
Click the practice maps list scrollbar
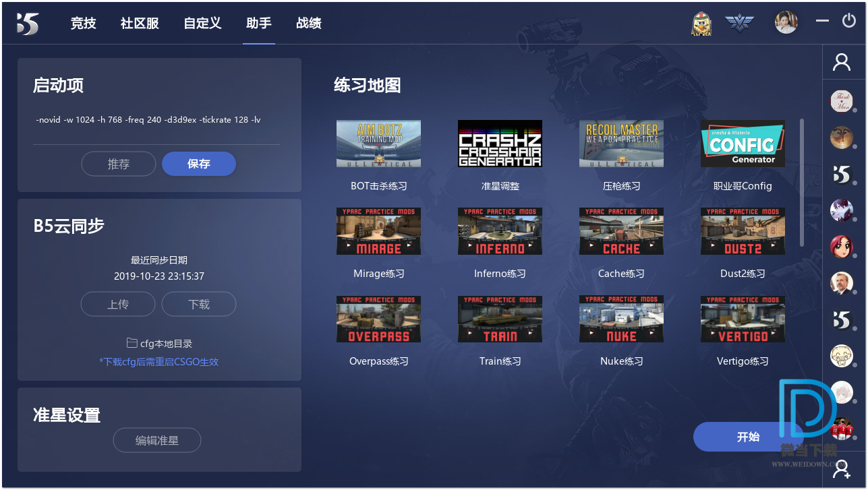tap(802, 183)
